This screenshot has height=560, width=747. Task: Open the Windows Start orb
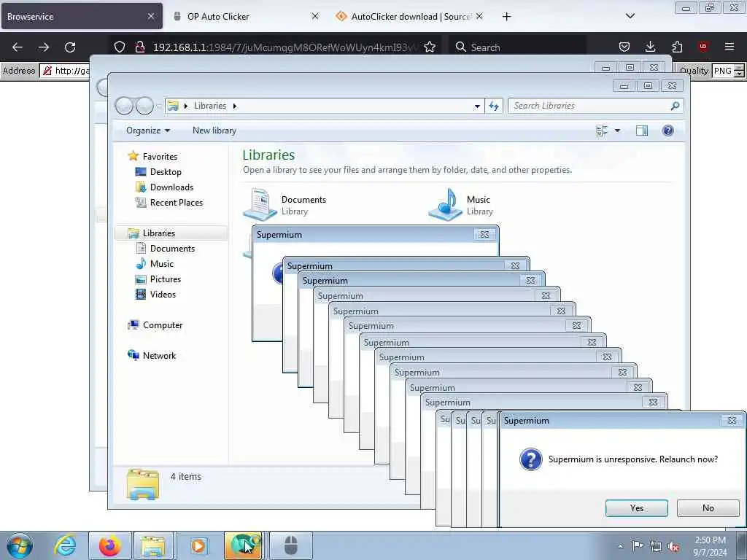coord(20,545)
